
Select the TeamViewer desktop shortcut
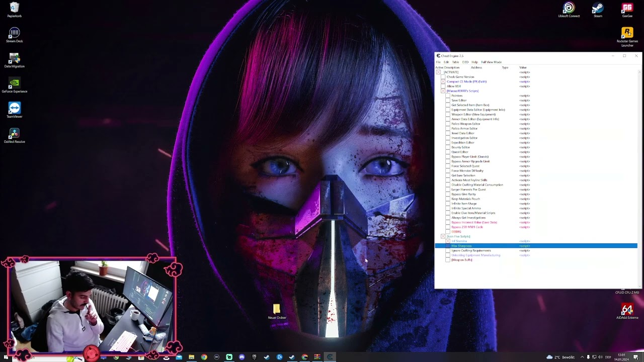pos(14,110)
